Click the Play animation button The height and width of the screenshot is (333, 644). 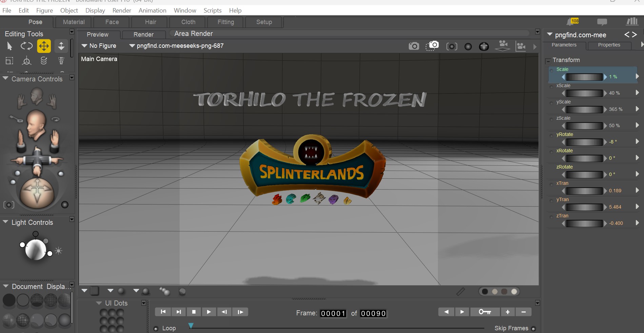pos(209,312)
